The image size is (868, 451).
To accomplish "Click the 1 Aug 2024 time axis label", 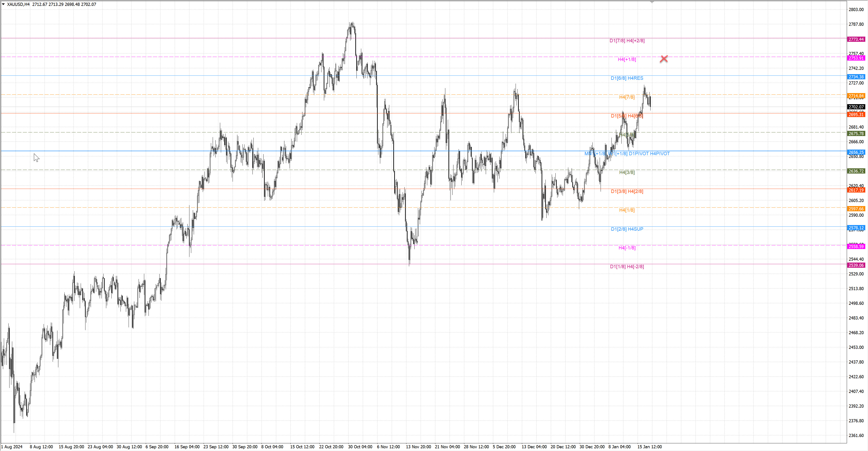I will (12, 447).
